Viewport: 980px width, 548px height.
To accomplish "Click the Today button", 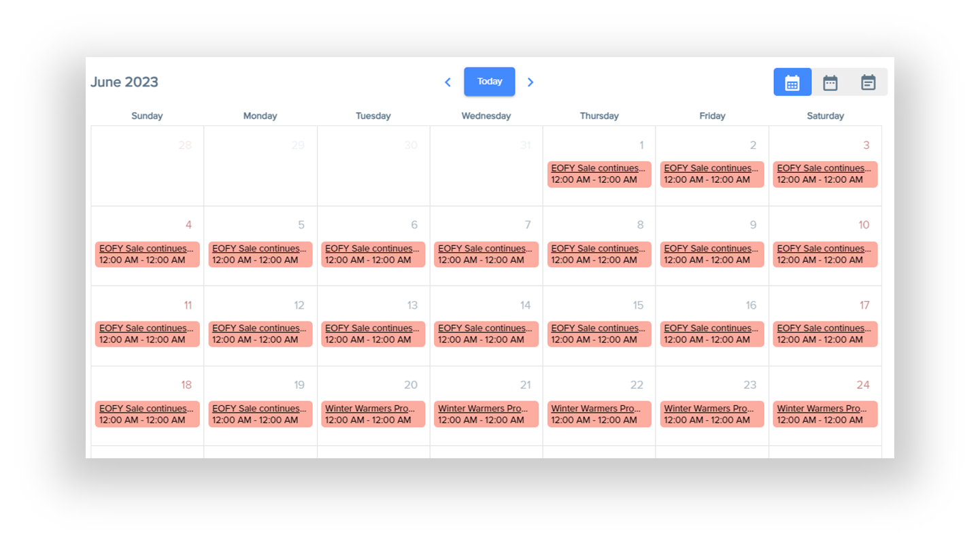I will click(x=489, y=82).
